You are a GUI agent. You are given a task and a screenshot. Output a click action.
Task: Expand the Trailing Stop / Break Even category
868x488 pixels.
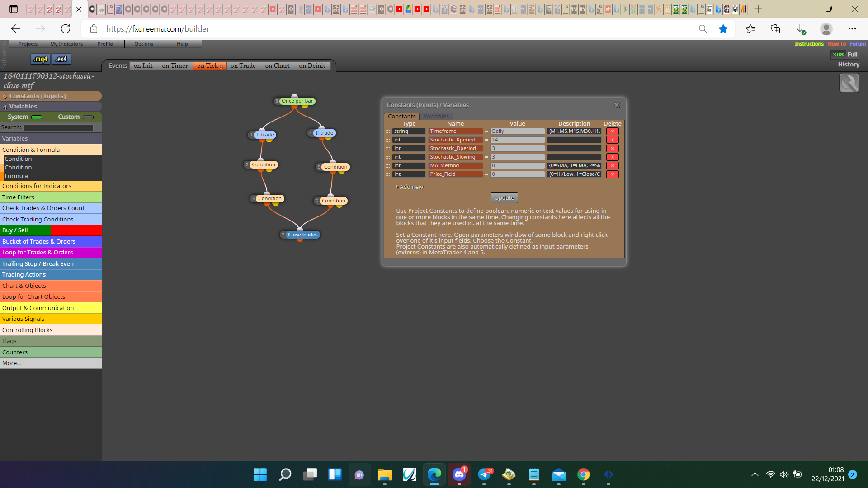tap(51, 264)
